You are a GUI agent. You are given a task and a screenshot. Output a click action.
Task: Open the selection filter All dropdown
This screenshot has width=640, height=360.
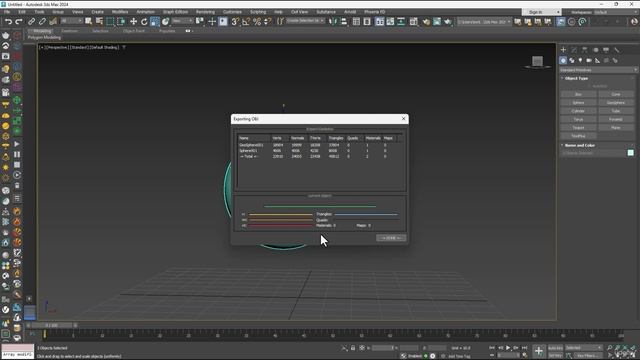pyautogui.click(x=71, y=20)
